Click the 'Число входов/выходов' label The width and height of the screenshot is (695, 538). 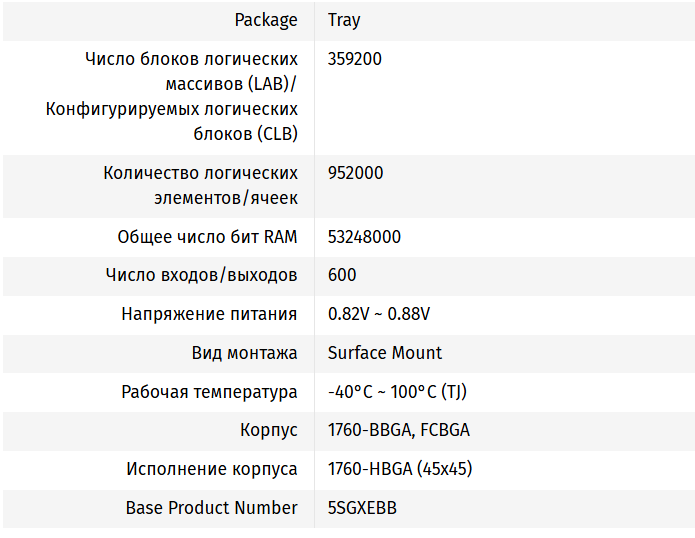[x=201, y=275]
